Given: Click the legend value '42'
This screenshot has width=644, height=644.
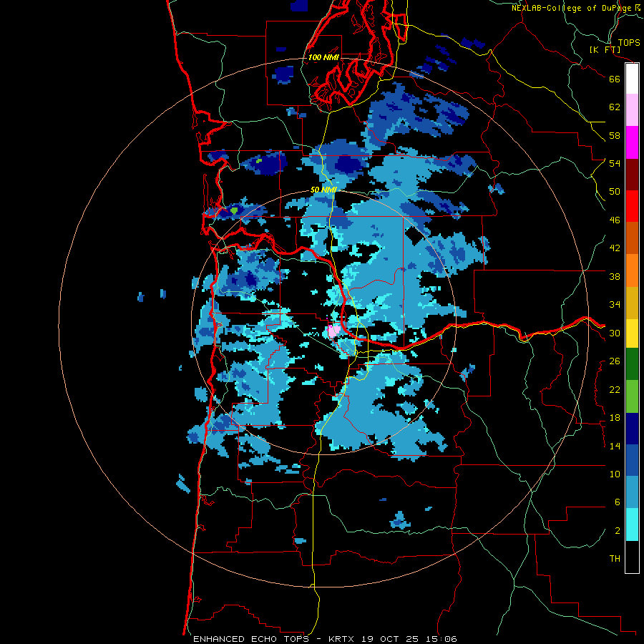Looking at the screenshot, I should tap(615, 248).
